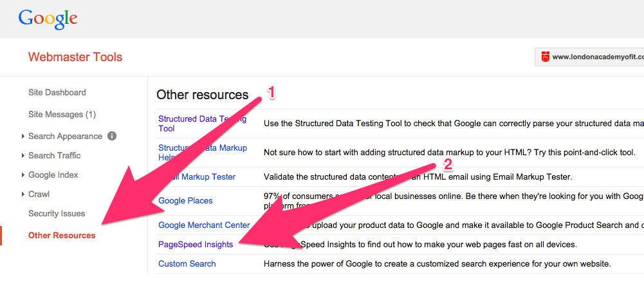Open Custom Search link
Viewport: 644px width, 293px height.
[x=187, y=264]
